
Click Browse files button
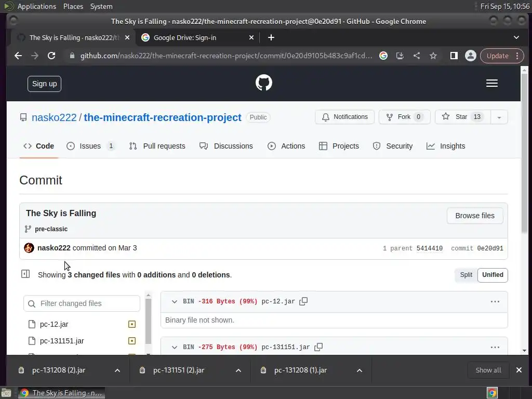[475, 216]
